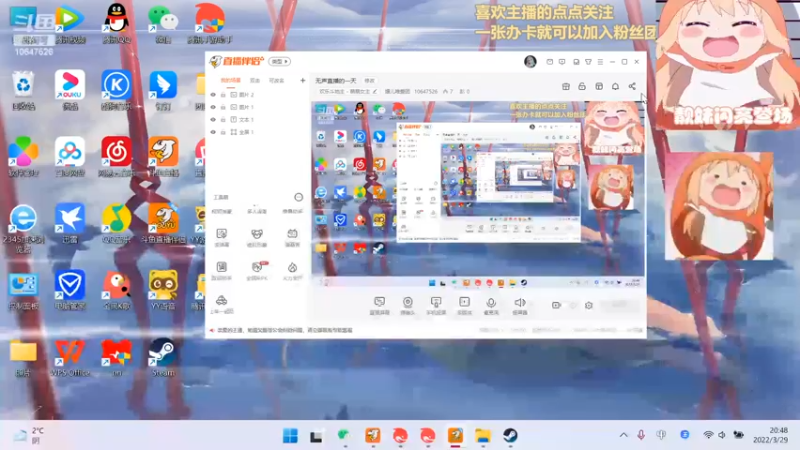This screenshot has width=800, height=450.
Task: Open the gift box icon above the preview
Action: point(566,86)
